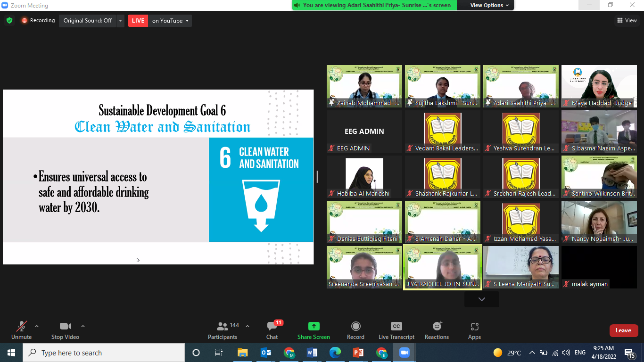Open the Participants list

(223, 330)
